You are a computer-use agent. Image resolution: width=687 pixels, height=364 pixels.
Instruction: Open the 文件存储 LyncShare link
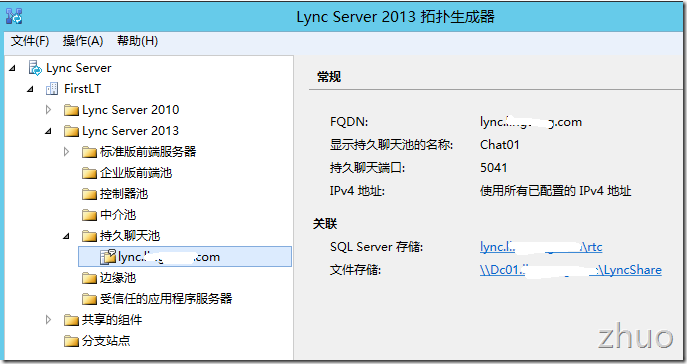coord(570,270)
